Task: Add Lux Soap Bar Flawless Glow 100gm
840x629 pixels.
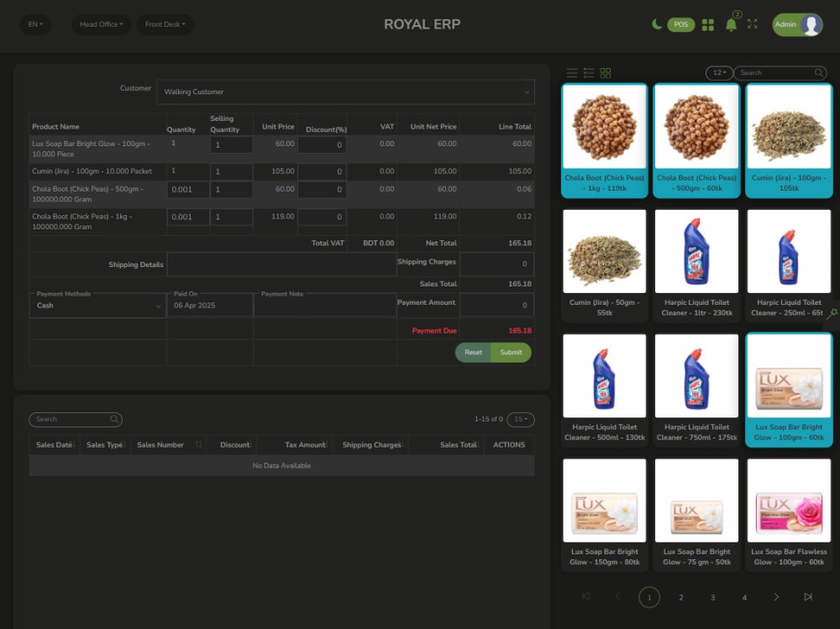Action: point(789,515)
